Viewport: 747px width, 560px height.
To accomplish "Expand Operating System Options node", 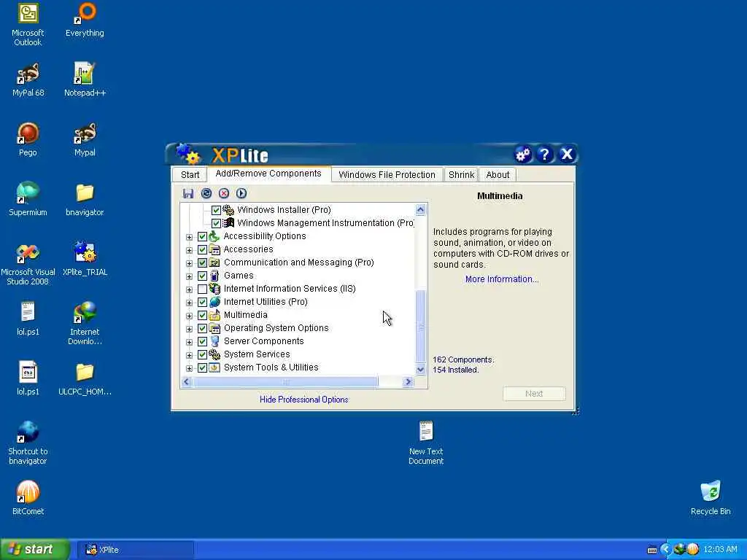I will [x=189, y=329].
